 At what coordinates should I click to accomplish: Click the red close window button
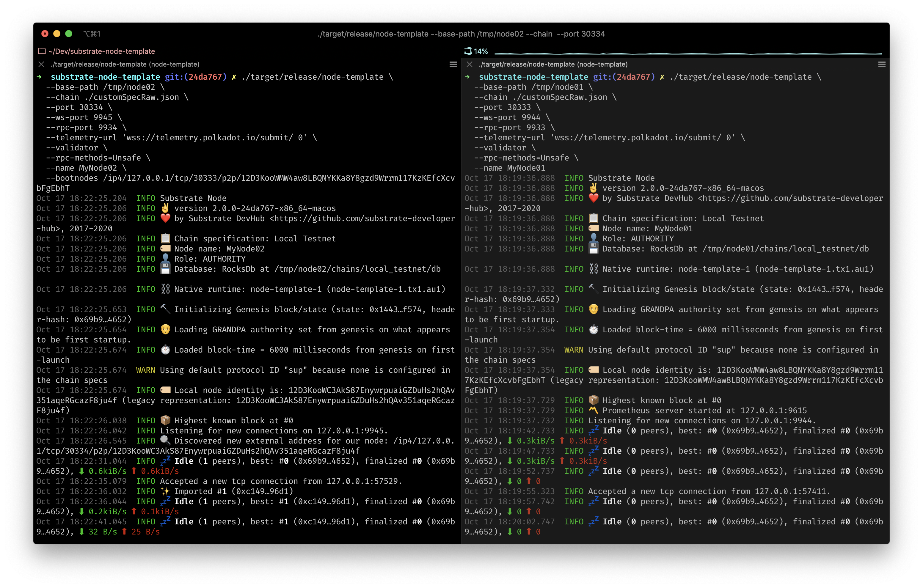click(x=45, y=34)
